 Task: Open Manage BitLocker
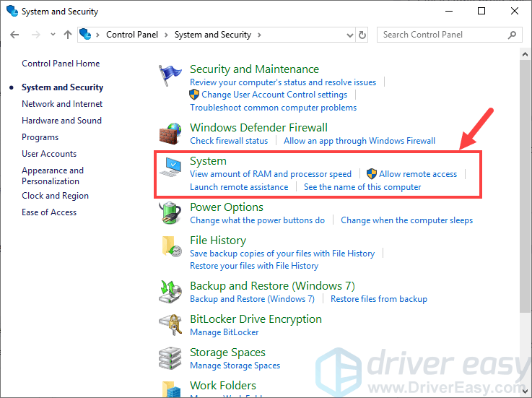coord(224,332)
